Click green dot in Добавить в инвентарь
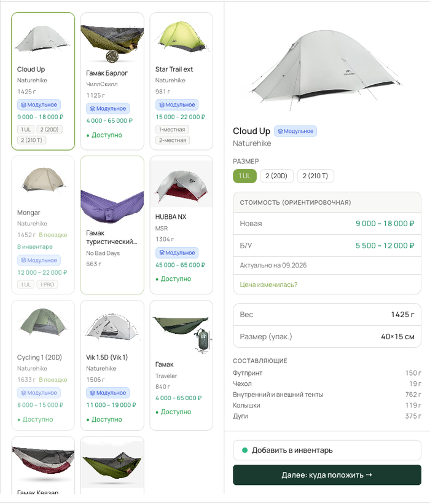430x504 pixels. (244, 450)
